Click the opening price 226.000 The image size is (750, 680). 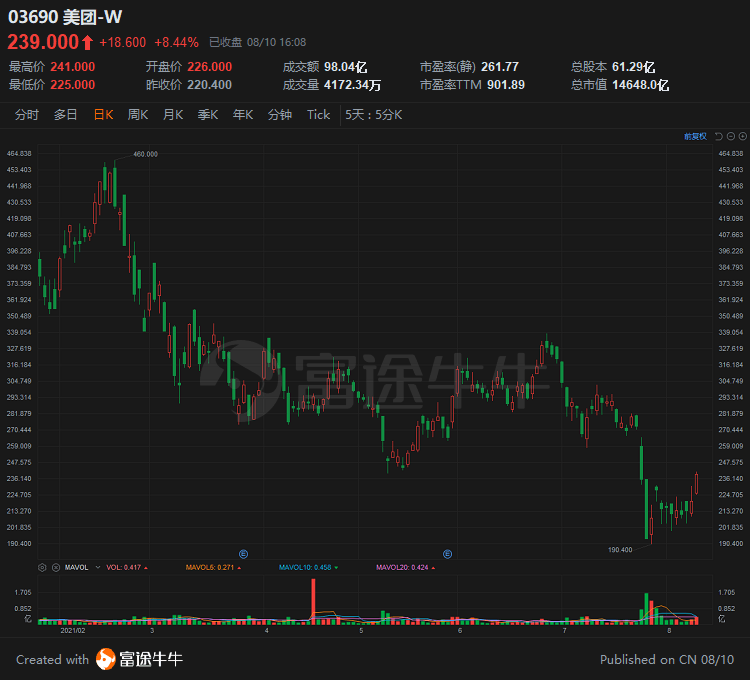click(x=210, y=67)
